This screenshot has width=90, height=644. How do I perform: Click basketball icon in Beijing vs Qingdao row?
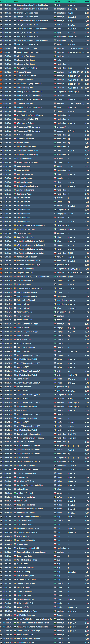(x=1, y=72)
